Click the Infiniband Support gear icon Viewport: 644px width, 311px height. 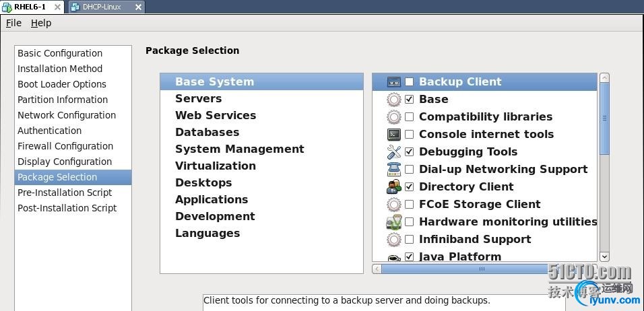pyautogui.click(x=394, y=240)
